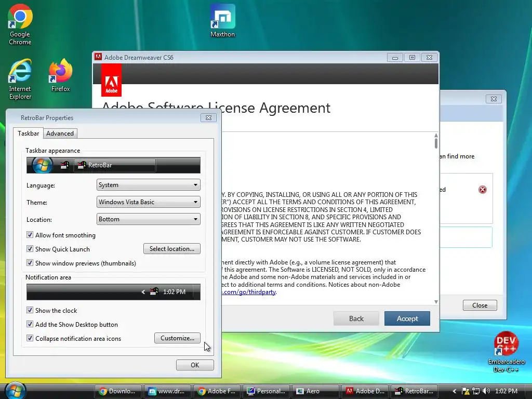The image size is (532, 399).
Task: Minimize the Adobe Dreamweaver CS6 window
Action: (395, 58)
